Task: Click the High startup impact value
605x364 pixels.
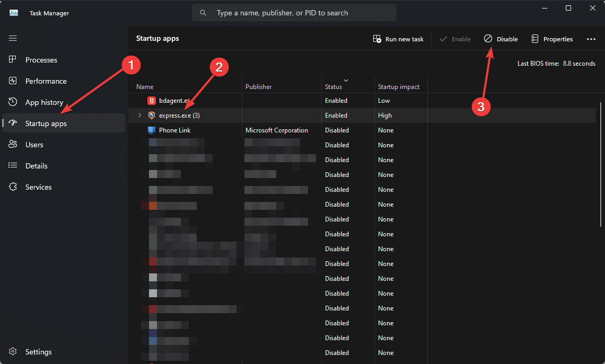Action: pos(384,116)
